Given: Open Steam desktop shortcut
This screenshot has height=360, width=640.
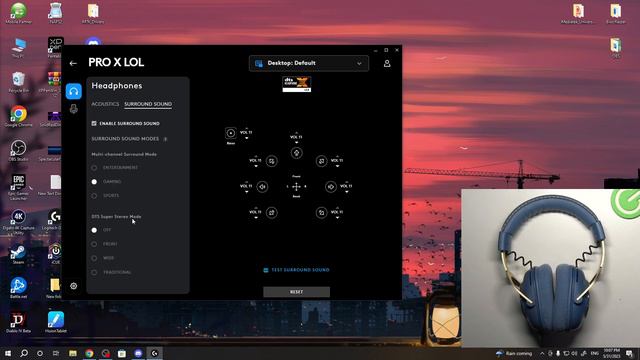Looking at the screenshot, I should (x=18, y=255).
